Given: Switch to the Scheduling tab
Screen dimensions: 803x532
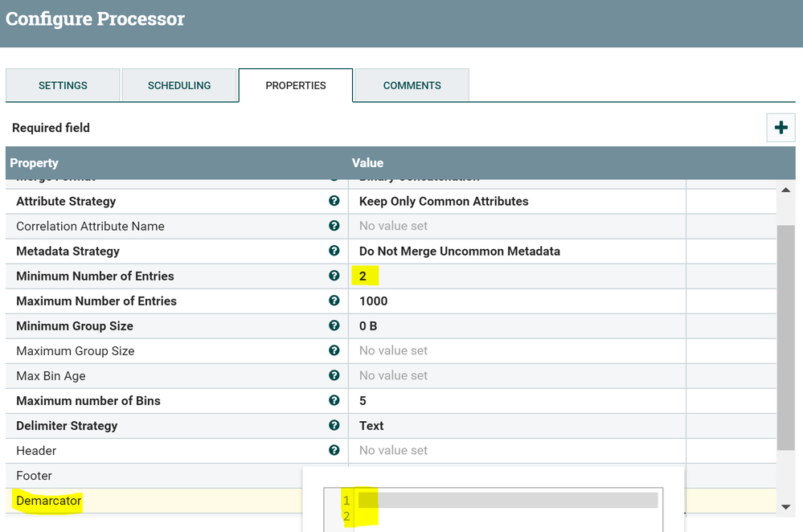Looking at the screenshot, I should 179,85.
